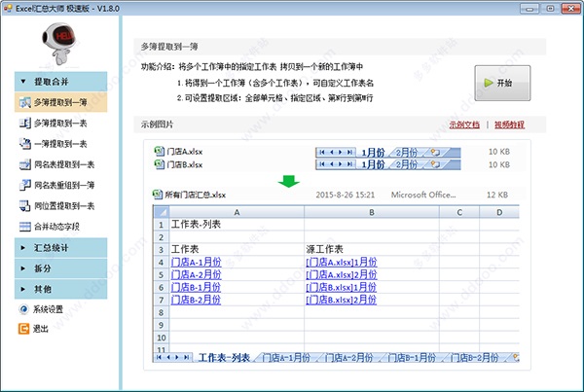
Task: Click source link [门店A.xlsx]2月份
Action: coord(342,274)
